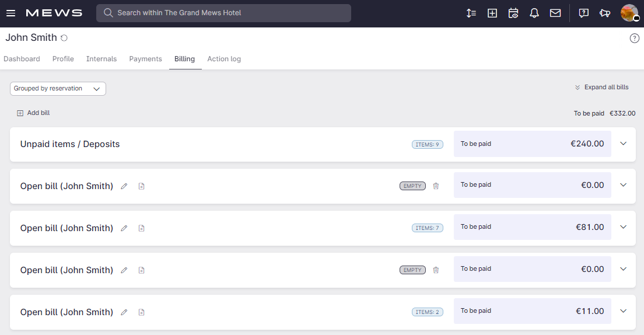Click the refresh icon beside John Smith
Screen dimensions: 644x335
(x=64, y=38)
